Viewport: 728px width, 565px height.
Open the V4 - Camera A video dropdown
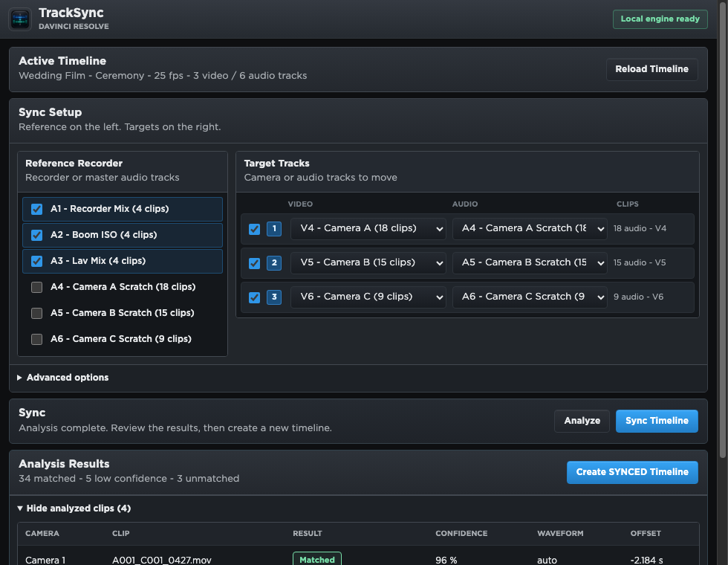[368, 229]
